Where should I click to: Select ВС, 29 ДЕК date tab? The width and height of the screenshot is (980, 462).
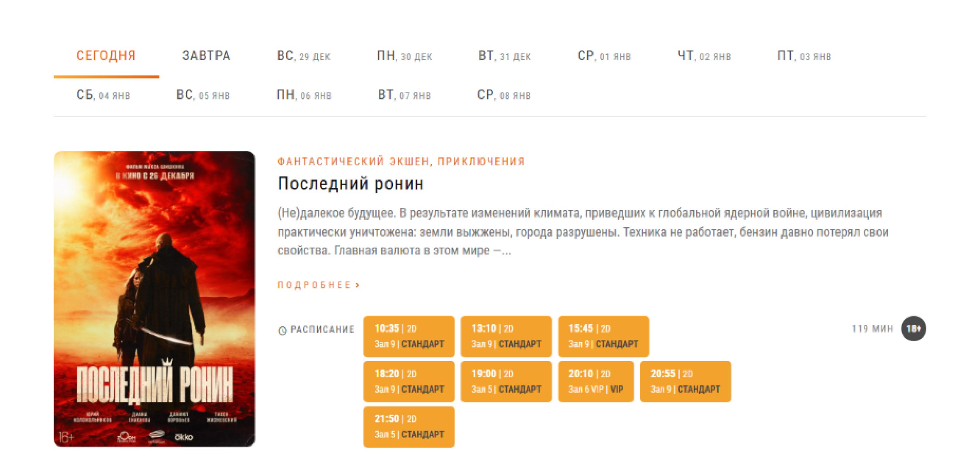pos(304,56)
